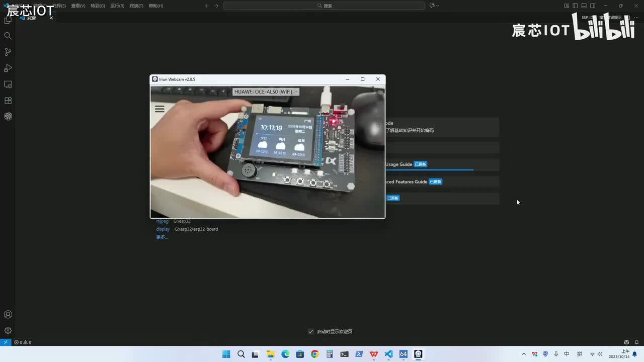Click the 更多... more recents link

pyautogui.click(x=162, y=237)
